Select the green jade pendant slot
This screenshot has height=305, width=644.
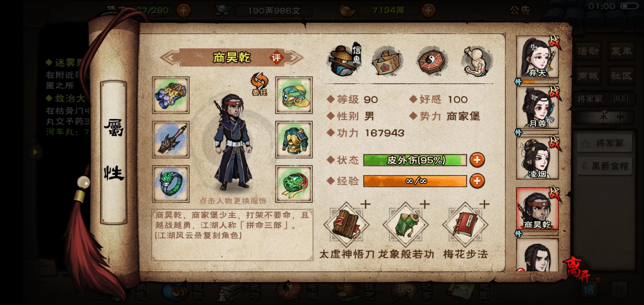click(x=294, y=184)
